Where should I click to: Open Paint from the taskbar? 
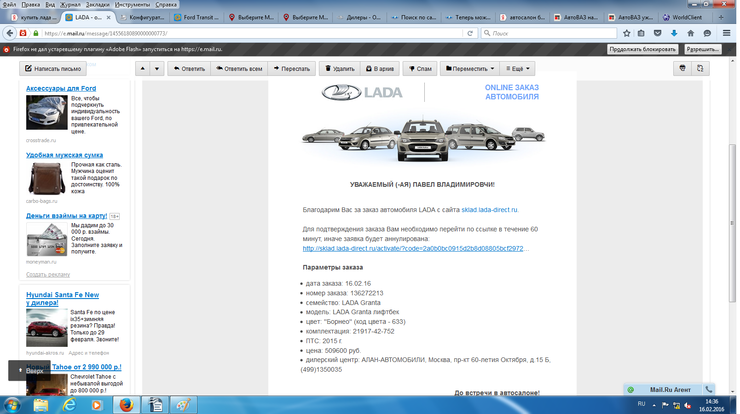click(183, 405)
